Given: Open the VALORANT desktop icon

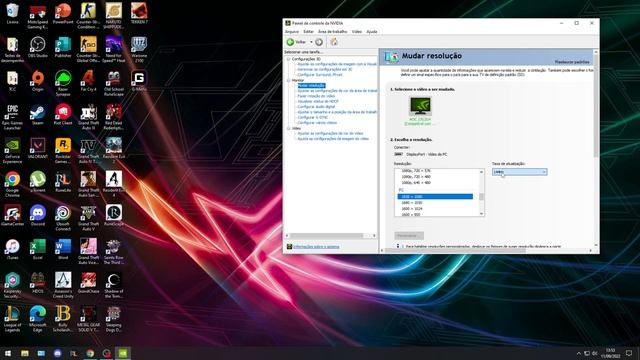Looking at the screenshot, I should pyautogui.click(x=38, y=148).
